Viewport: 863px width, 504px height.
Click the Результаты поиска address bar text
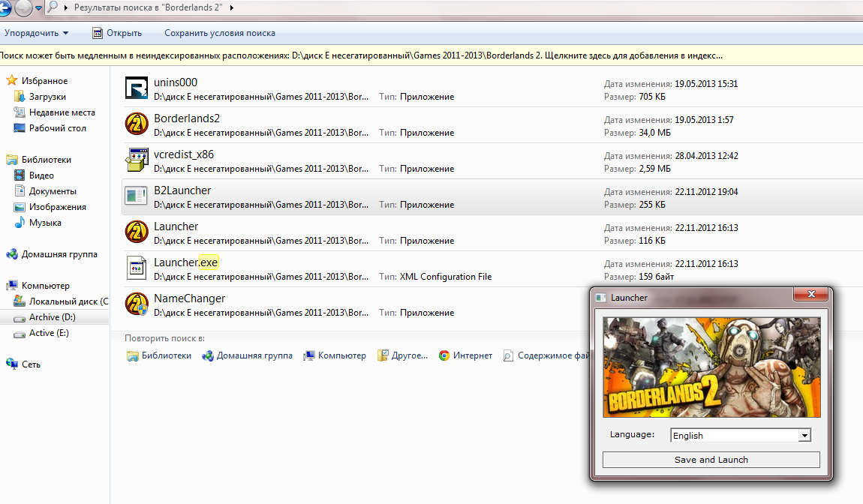point(149,7)
